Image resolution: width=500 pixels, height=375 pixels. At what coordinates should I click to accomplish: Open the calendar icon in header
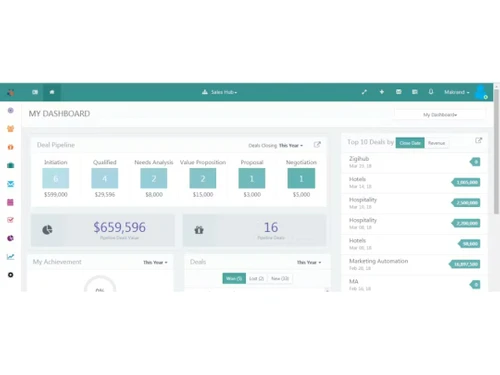coord(399,92)
